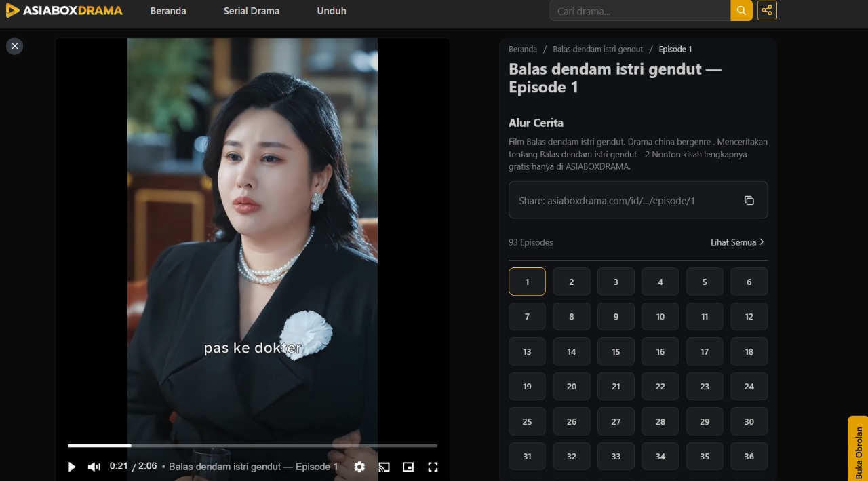The height and width of the screenshot is (481, 868).
Task: Click Lihat Semua episodes link
Action: 738,242
